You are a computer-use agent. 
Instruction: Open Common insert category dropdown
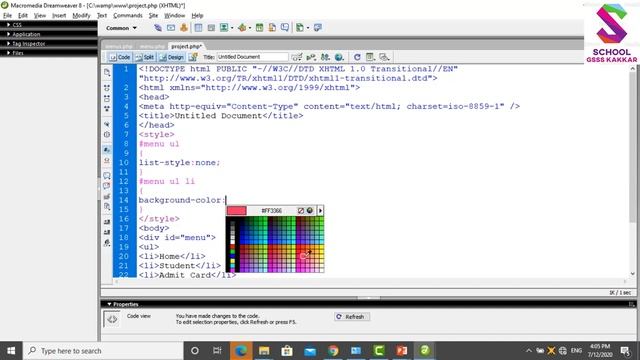coord(121,28)
